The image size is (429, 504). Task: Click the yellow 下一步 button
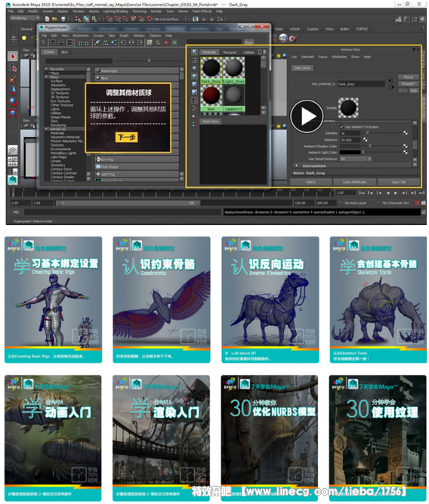tap(127, 138)
